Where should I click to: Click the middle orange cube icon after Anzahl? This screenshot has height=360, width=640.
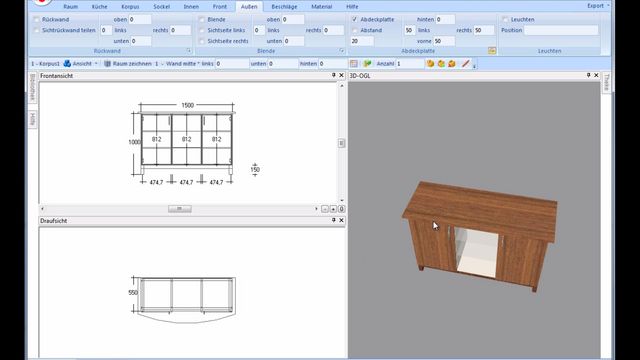click(441, 64)
